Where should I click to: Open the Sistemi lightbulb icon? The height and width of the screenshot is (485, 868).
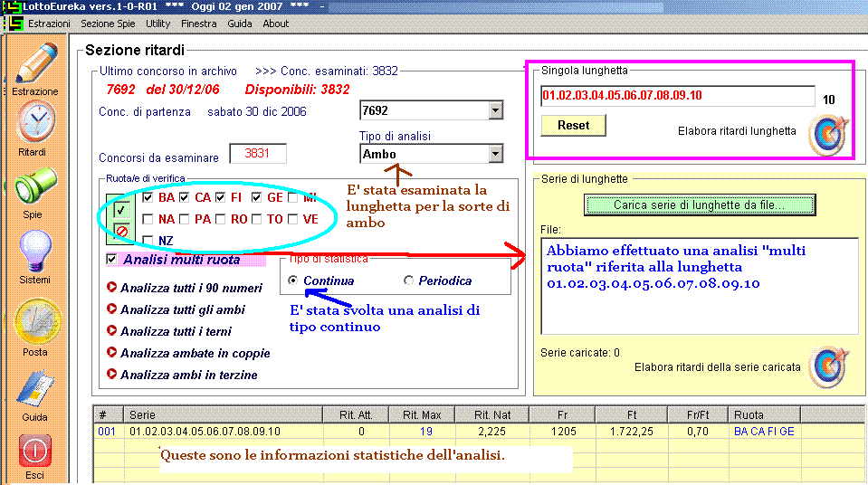click(x=35, y=251)
